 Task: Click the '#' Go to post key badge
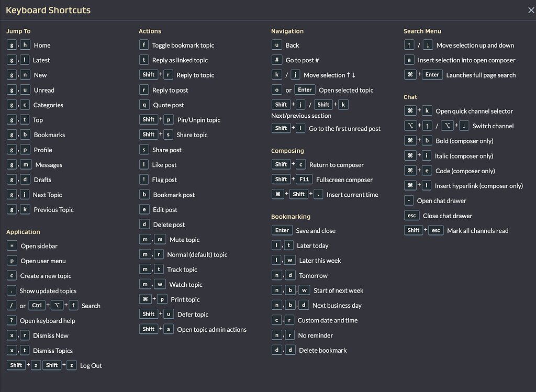pos(277,60)
